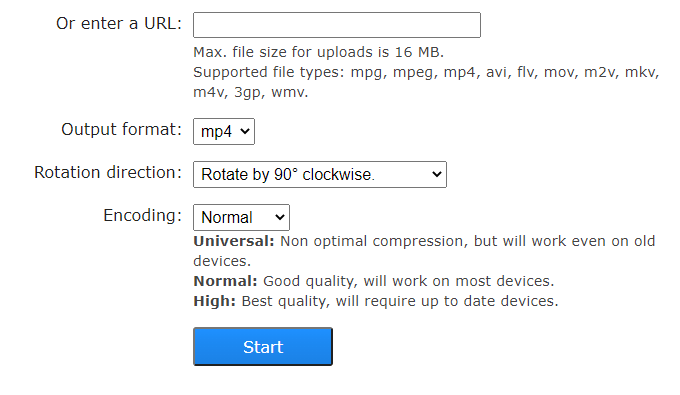Click the 'Rotation direction:' label
Image resolution: width=680 pixels, height=395 pixels.
[x=108, y=172]
